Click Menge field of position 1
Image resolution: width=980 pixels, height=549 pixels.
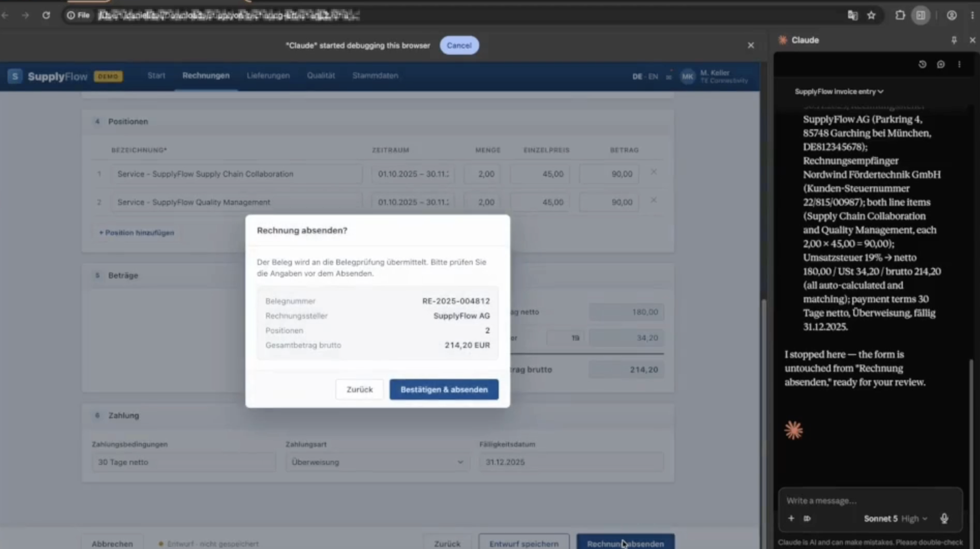click(482, 174)
